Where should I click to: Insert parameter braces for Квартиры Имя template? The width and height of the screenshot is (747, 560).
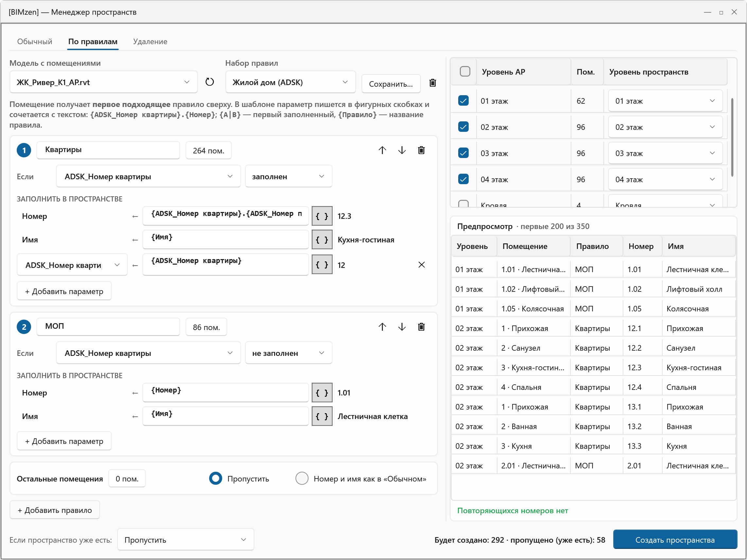[x=322, y=240]
